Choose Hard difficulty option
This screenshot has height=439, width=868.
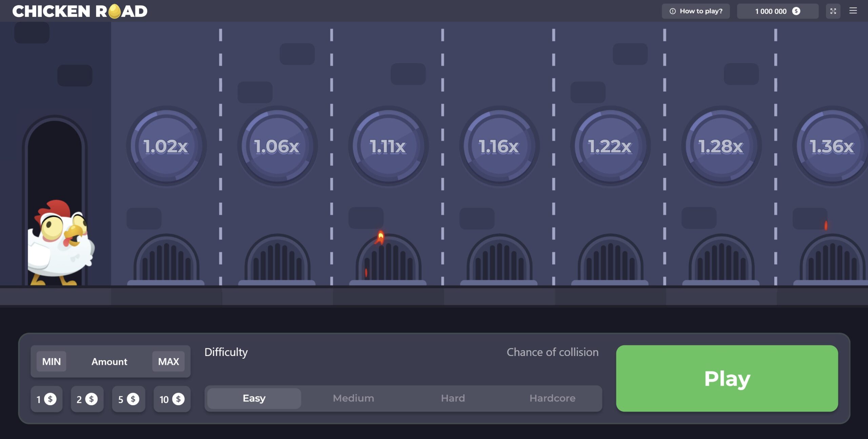(x=453, y=398)
